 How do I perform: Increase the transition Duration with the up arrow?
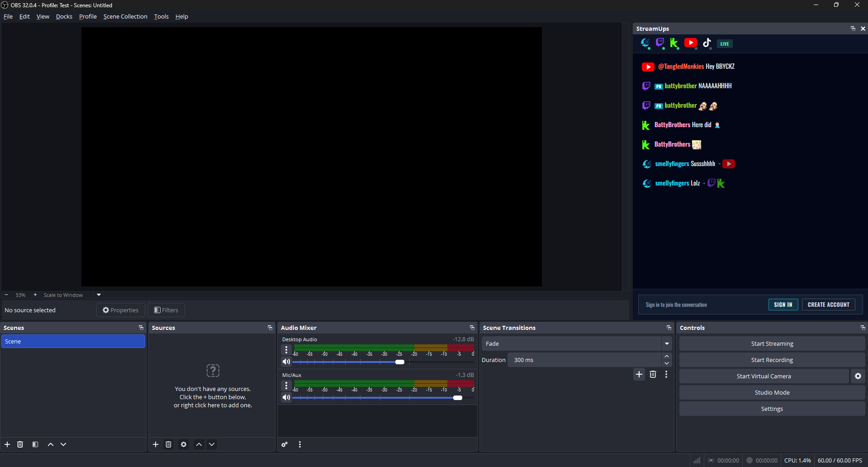pos(667,357)
